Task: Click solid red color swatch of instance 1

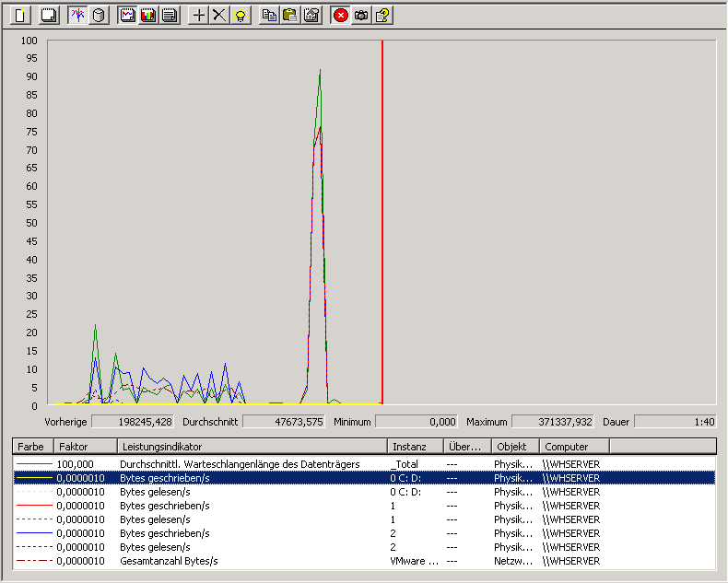Action: click(34, 505)
